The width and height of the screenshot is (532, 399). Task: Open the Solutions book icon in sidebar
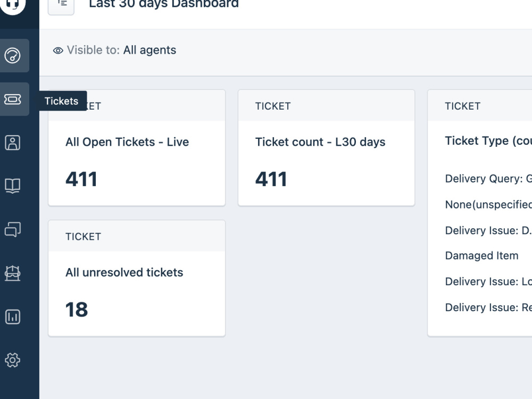pos(13,186)
